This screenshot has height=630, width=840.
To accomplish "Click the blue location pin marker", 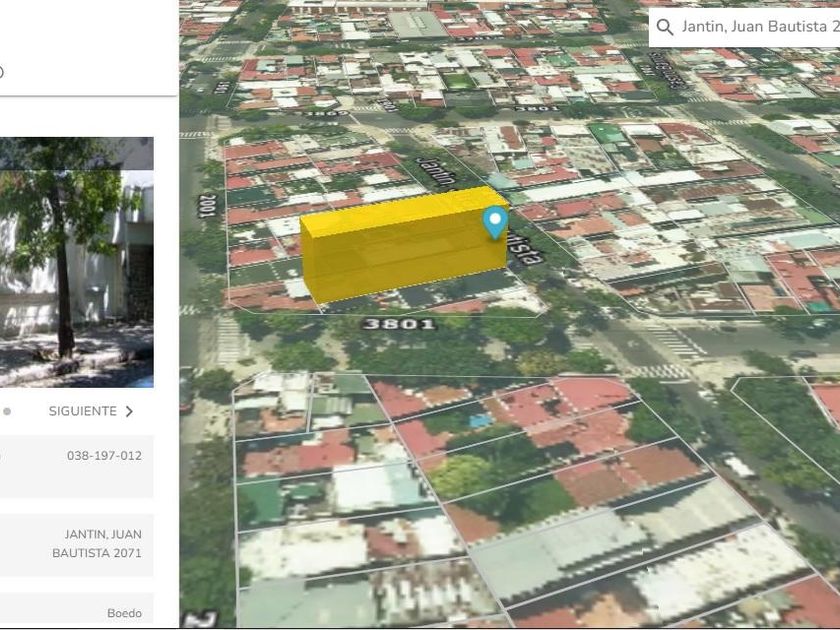I will pos(495,222).
